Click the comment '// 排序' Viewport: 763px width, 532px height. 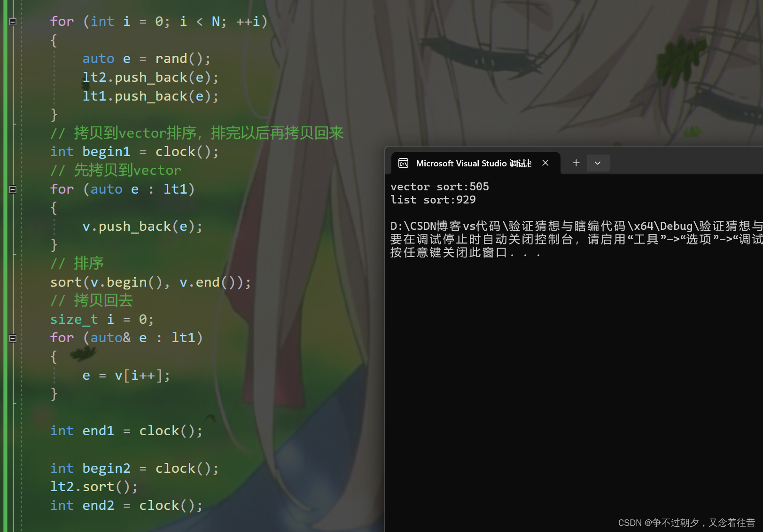77,263
